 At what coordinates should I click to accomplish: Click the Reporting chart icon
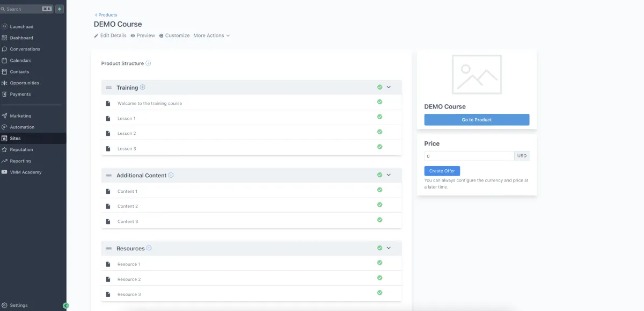coord(4,161)
